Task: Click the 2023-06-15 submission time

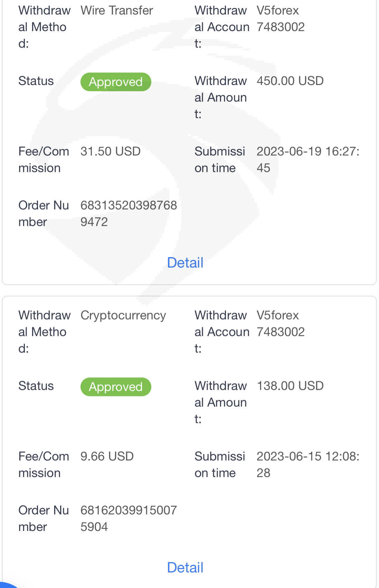Action: [x=308, y=464]
